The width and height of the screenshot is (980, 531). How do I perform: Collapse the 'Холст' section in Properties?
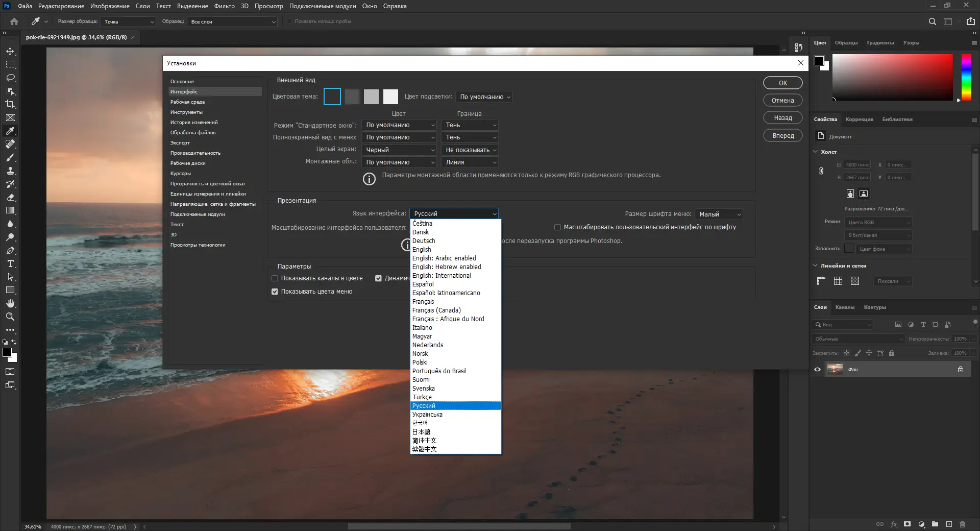pyautogui.click(x=815, y=152)
